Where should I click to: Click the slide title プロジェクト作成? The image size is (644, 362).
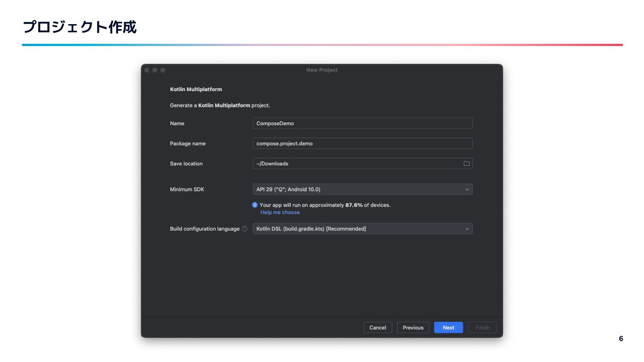click(x=80, y=27)
